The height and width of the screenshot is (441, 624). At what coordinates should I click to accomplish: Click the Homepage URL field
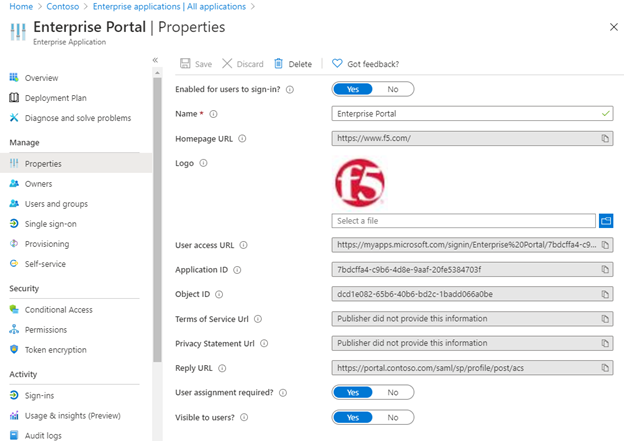click(x=472, y=138)
